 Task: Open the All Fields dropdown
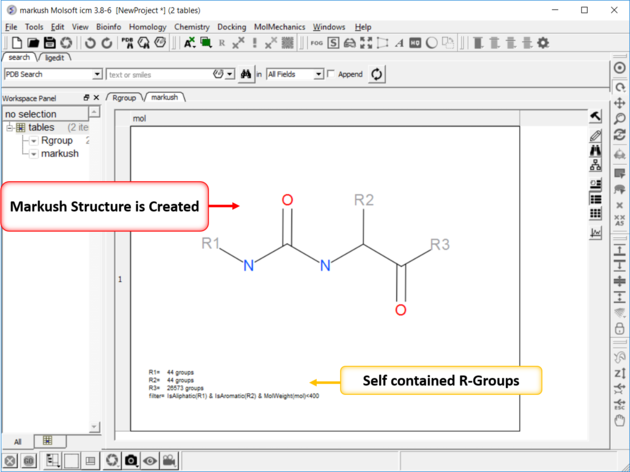pos(319,74)
